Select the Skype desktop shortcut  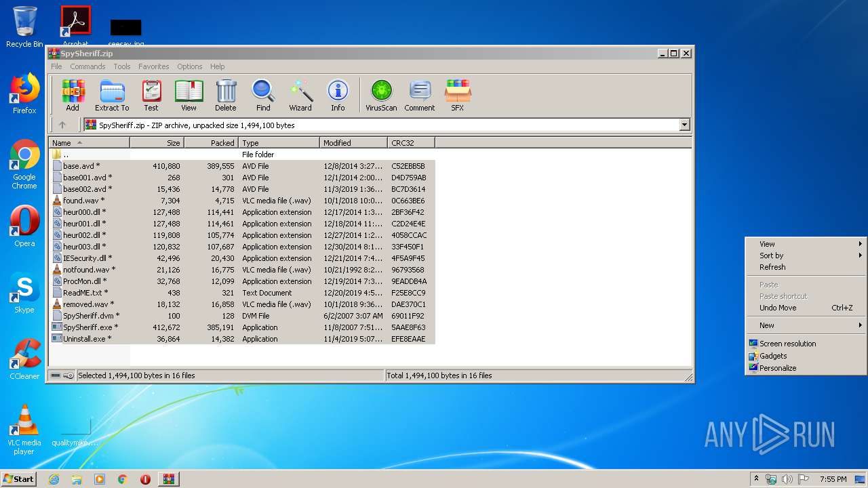point(24,293)
